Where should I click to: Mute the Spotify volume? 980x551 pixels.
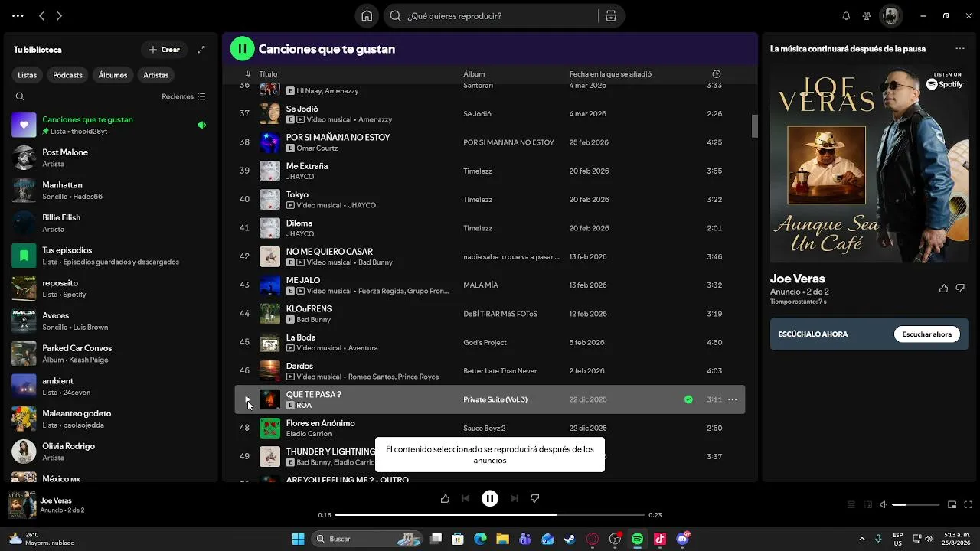[884, 505]
